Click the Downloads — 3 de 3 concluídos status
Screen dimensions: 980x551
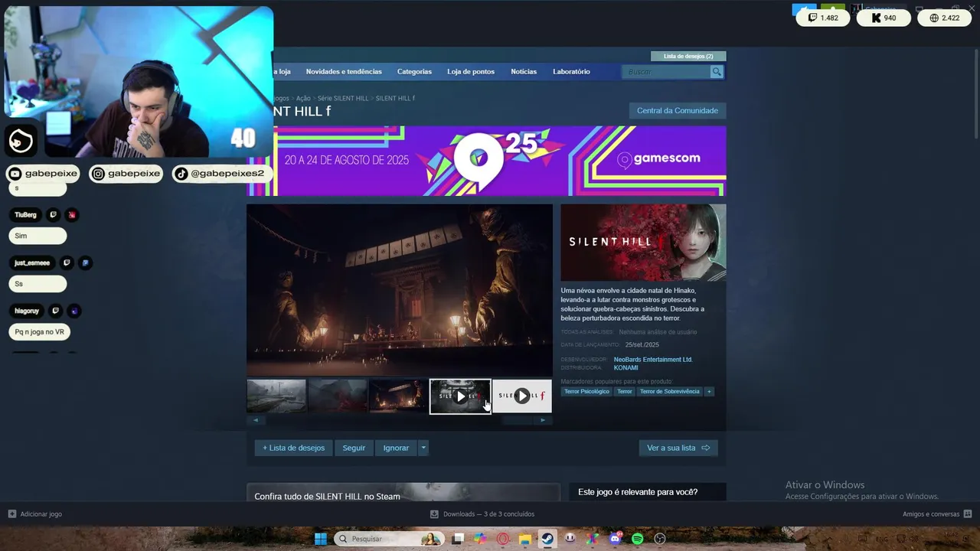(x=488, y=514)
